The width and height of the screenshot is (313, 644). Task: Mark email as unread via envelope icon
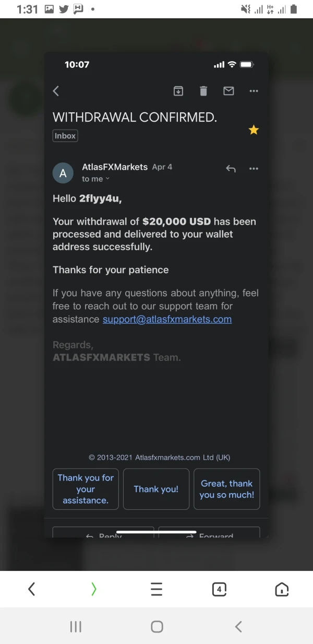click(228, 91)
